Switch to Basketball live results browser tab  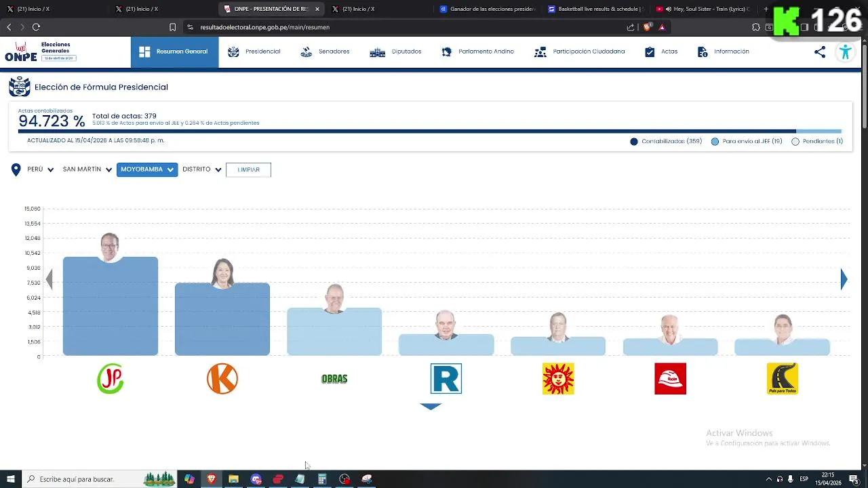(x=595, y=9)
